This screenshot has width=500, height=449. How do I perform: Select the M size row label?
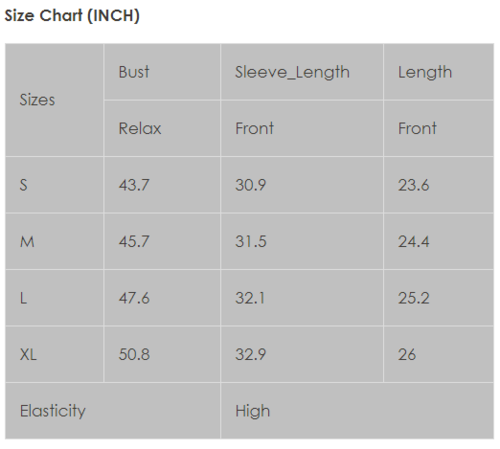pos(54,241)
